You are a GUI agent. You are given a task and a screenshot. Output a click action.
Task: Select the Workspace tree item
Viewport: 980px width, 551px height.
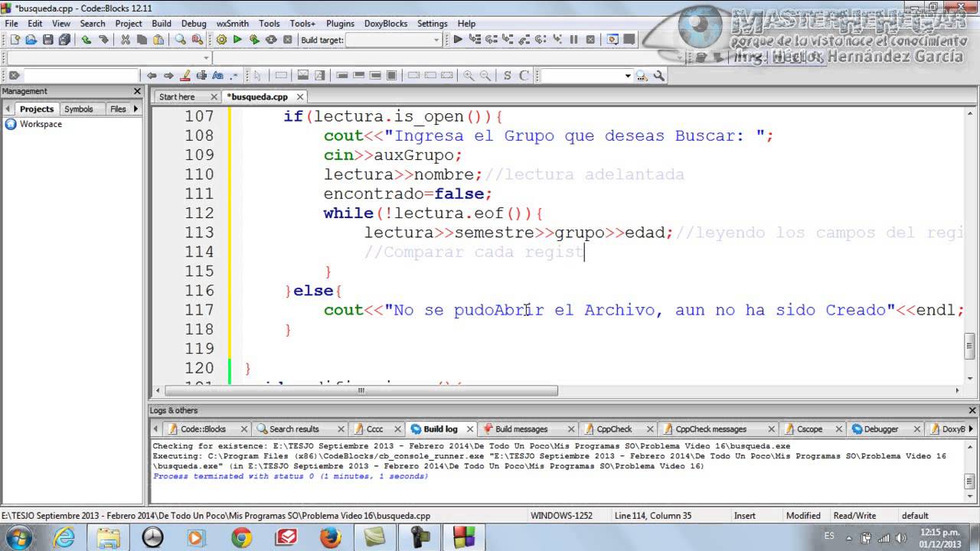pos(41,124)
